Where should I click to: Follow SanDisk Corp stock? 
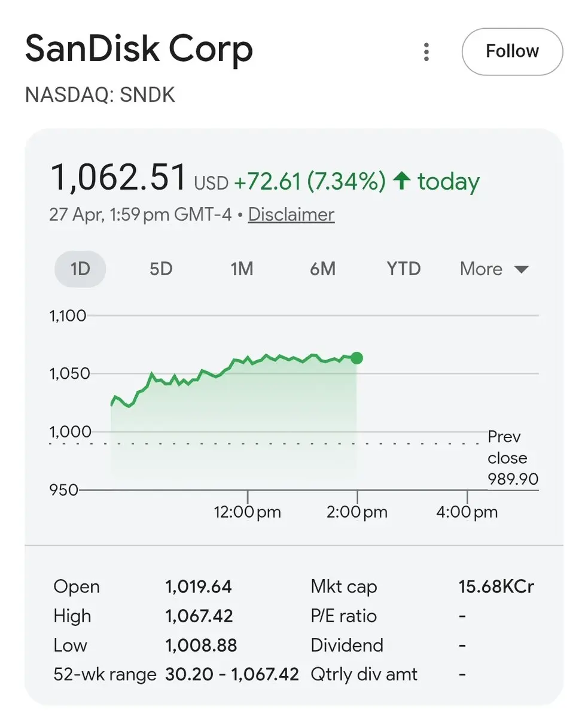coord(512,51)
